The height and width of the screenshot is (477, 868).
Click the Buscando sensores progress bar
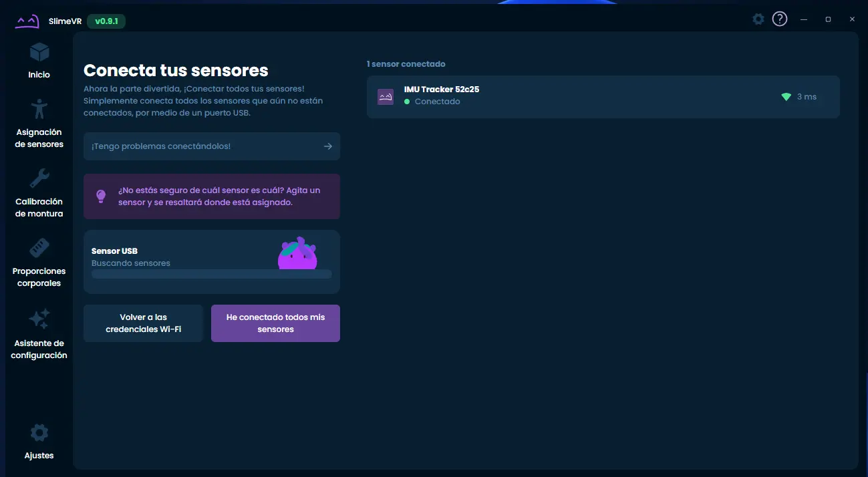click(x=211, y=274)
